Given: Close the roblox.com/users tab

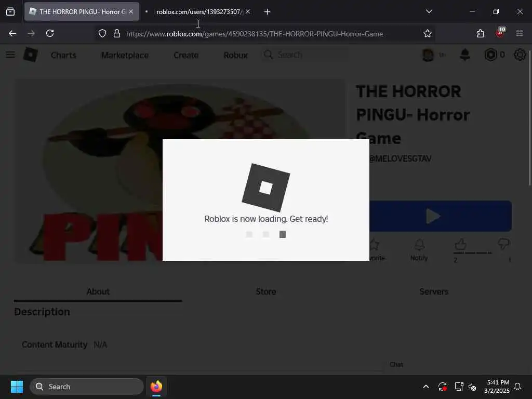Looking at the screenshot, I should [248, 11].
